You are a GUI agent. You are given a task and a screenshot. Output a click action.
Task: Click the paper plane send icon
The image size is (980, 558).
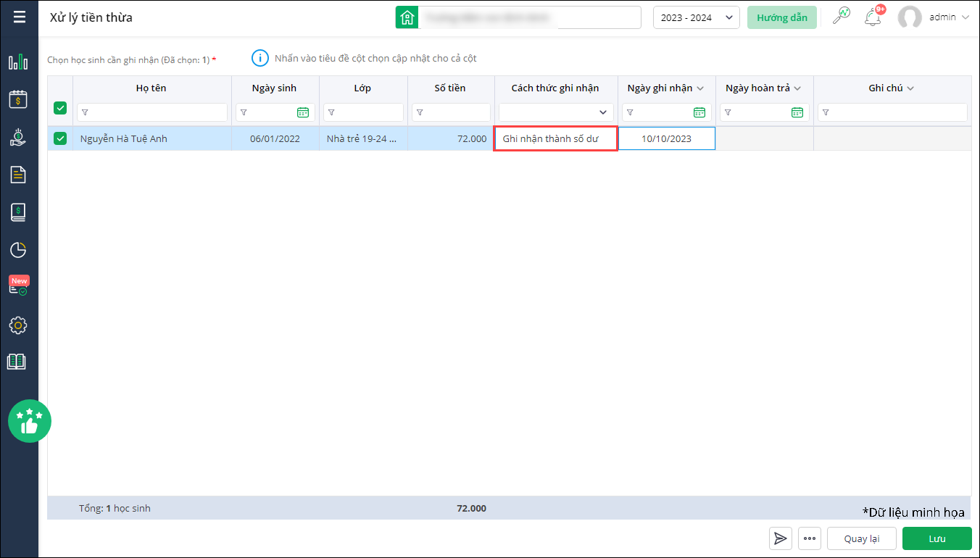781,538
